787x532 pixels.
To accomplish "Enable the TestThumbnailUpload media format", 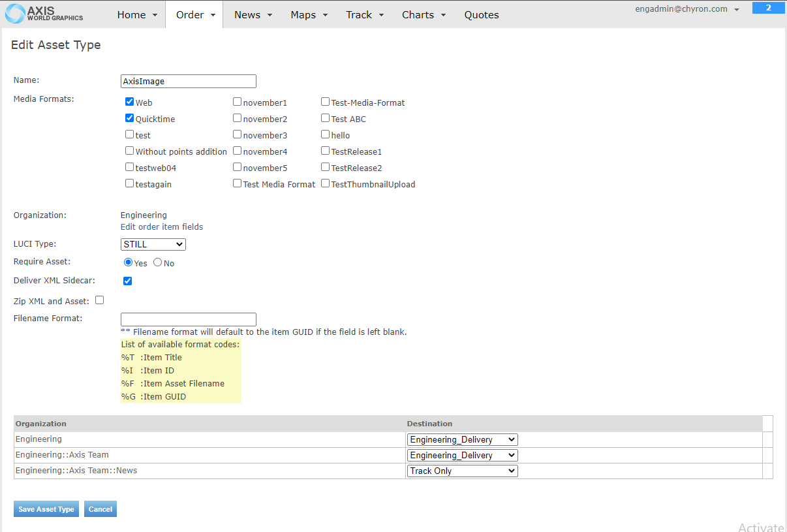I will click(x=325, y=183).
